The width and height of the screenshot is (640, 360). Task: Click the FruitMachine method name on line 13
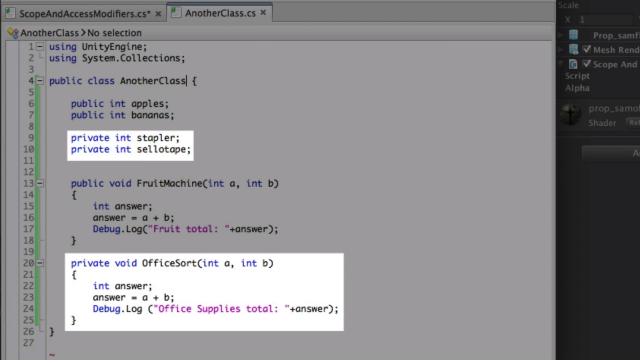coord(169,183)
